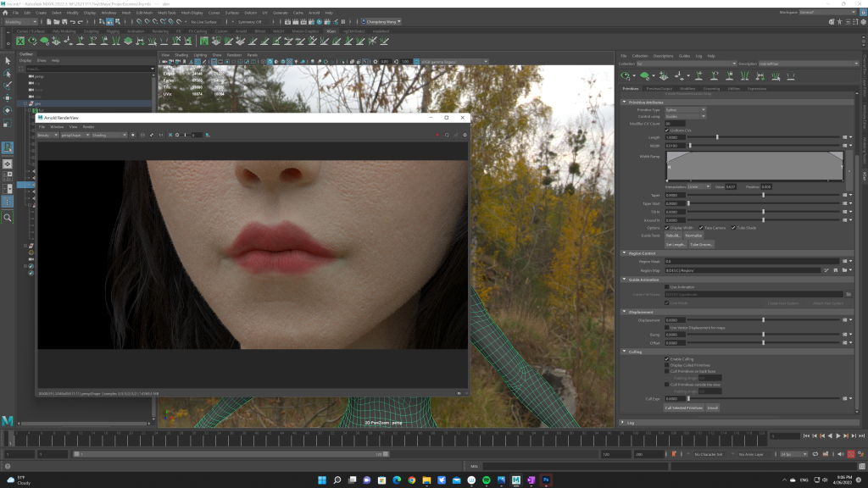
Task: Open the Arnold menu in menu bar
Action: [x=314, y=14]
